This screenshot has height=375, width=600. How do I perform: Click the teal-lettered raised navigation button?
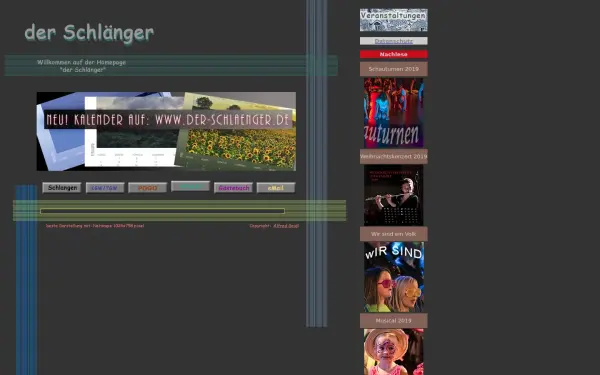click(x=191, y=186)
